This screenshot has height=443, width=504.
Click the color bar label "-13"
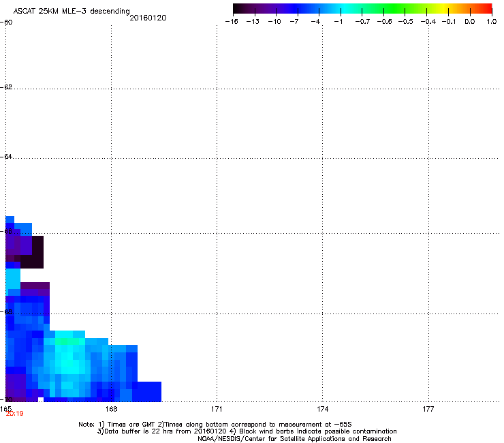(x=253, y=22)
